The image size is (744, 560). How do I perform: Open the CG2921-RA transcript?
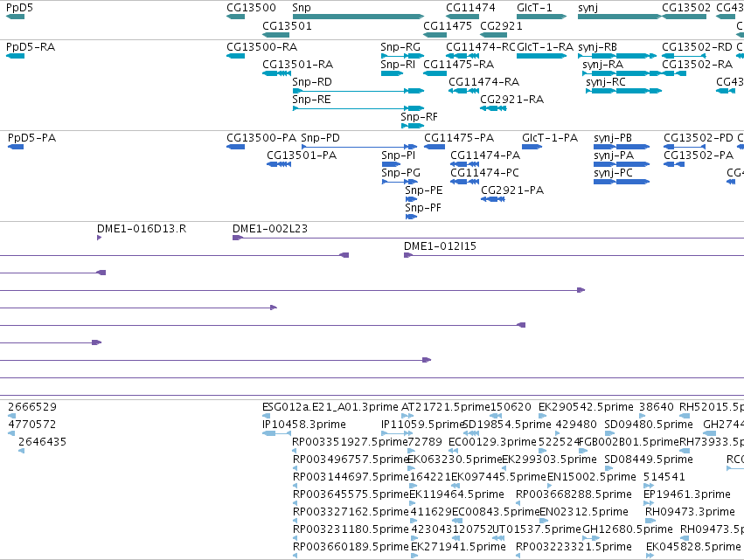coord(493,108)
